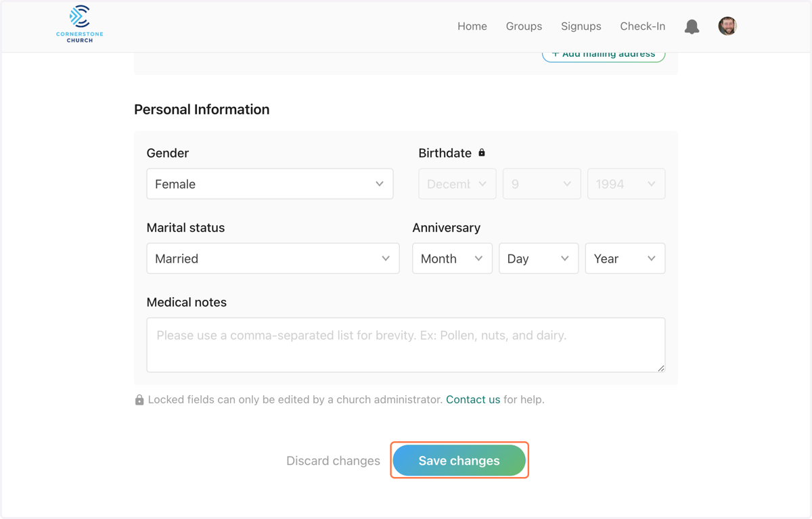Click the locked Birthdate year 1994 dropdown

pyautogui.click(x=627, y=184)
